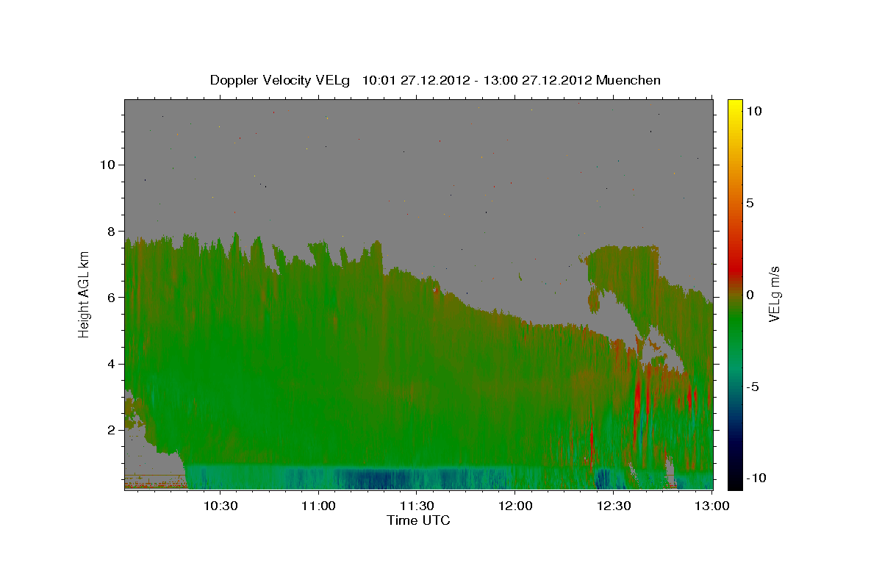Viewport: 882px width, 588px height.
Task: Click the colorbar value 10 at top
Action: (753, 111)
